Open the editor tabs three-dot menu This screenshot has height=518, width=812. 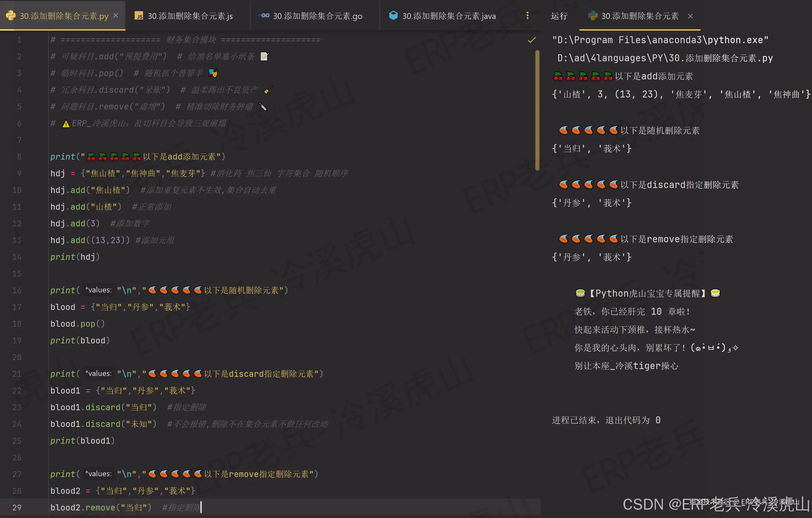pos(527,16)
